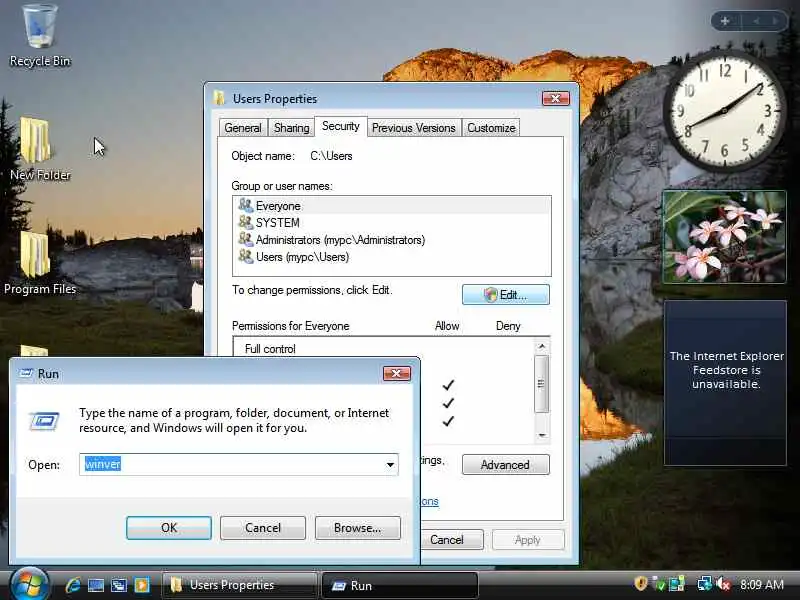Select Everyone in group list

click(392, 206)
